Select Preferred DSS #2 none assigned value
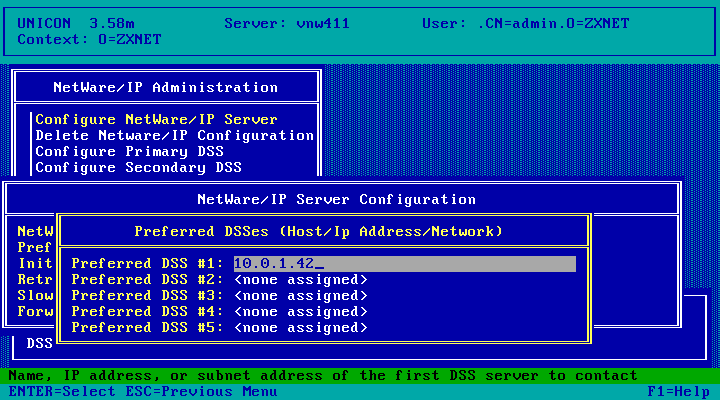The width and height of the screenshot is (720, 400). [x=301, y=280]
